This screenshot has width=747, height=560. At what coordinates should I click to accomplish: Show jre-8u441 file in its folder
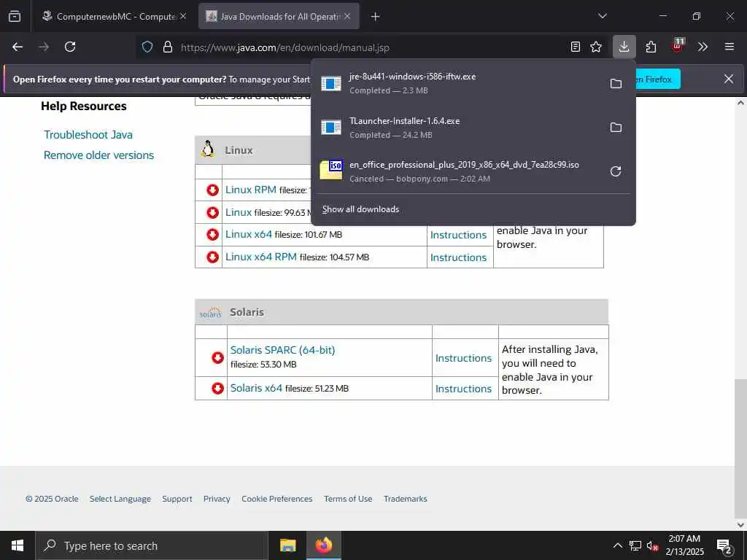(616, 83)
